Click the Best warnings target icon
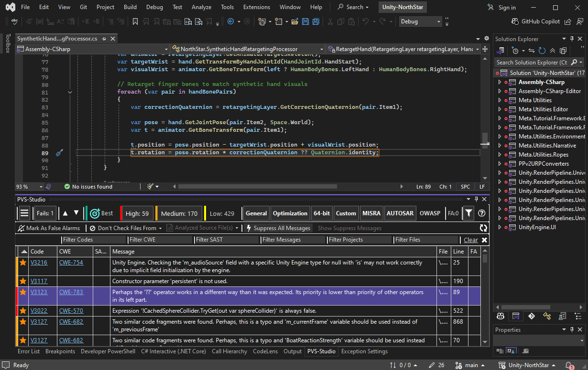The height and width of the screenshot is (370, 588). pyautogui.click(x=95, y=213)
